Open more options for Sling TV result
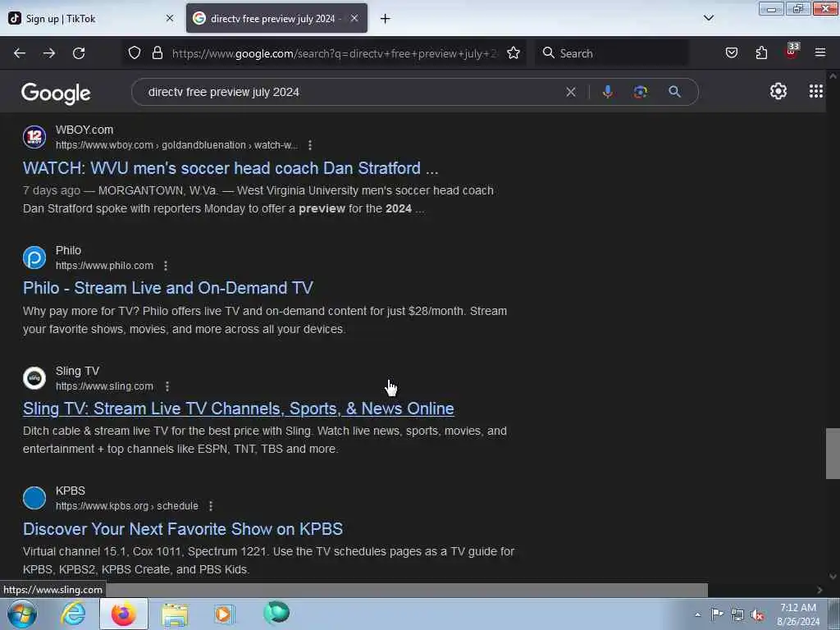 coord(167,386)
